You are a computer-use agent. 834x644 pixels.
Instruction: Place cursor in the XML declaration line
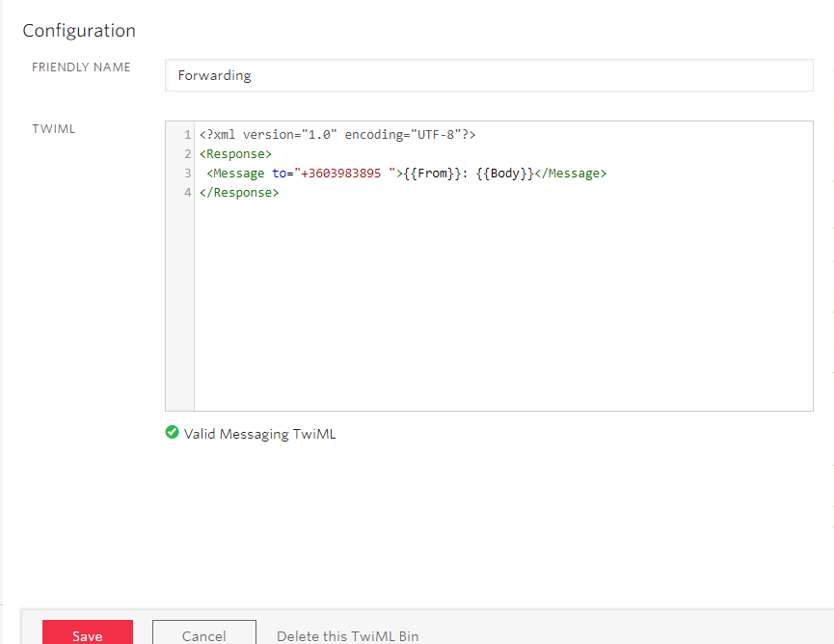pyautogui.click(x=337, y=135)
